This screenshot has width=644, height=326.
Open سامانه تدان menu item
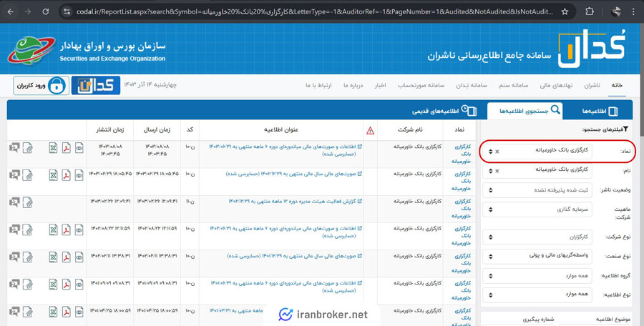pyautogui.click(x=472, y=85)
